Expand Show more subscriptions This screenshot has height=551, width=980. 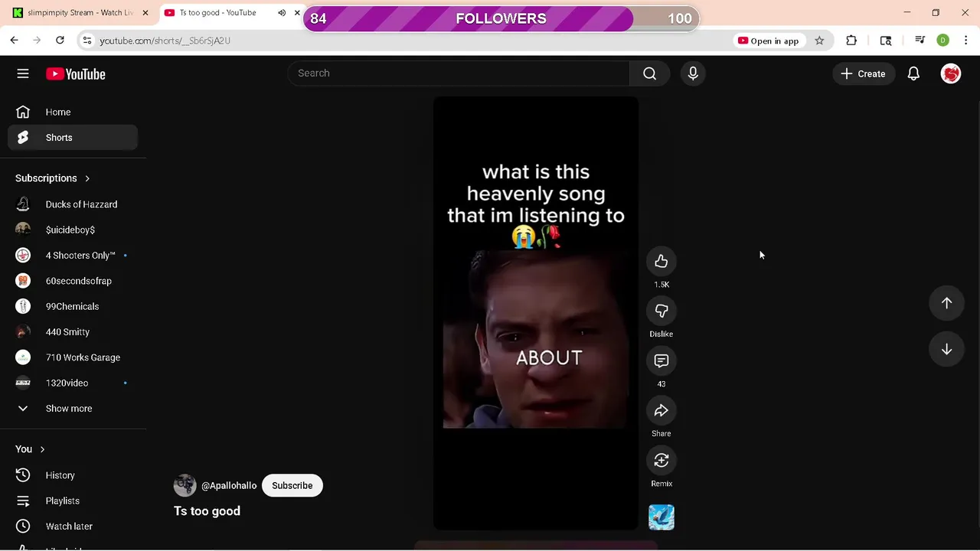pos(73,409)
